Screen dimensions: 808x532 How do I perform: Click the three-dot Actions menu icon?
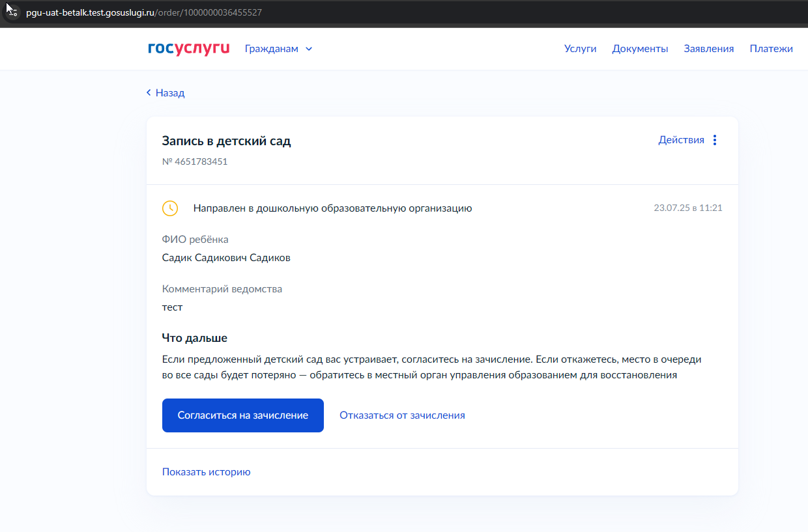click(715, 140)
